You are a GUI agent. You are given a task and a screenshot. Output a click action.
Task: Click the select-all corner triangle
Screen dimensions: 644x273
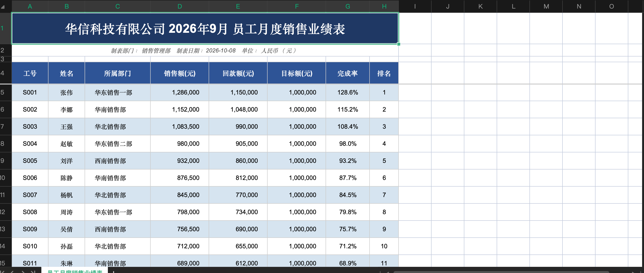[x=3, y=7]
